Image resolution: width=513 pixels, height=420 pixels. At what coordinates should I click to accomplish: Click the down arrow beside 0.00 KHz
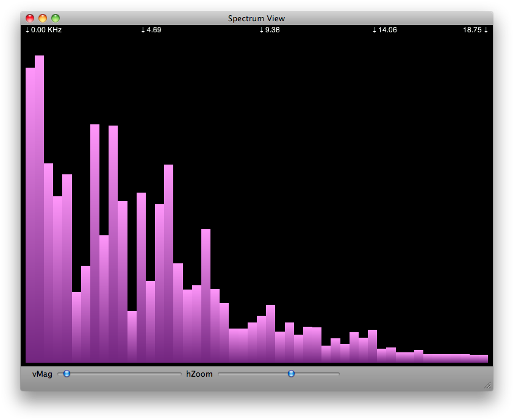click(27, 29)
